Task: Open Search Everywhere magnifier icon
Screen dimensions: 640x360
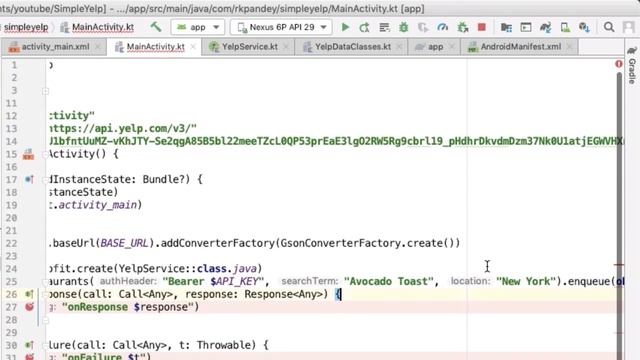Action: click(609, 27)
